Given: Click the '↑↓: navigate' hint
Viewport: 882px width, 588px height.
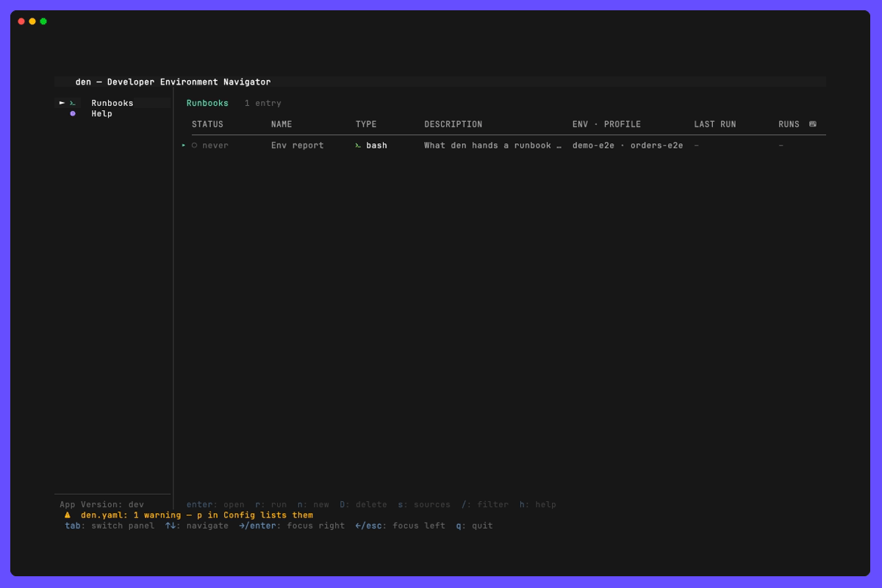Looking at the screenshot, I should [197, 526].
